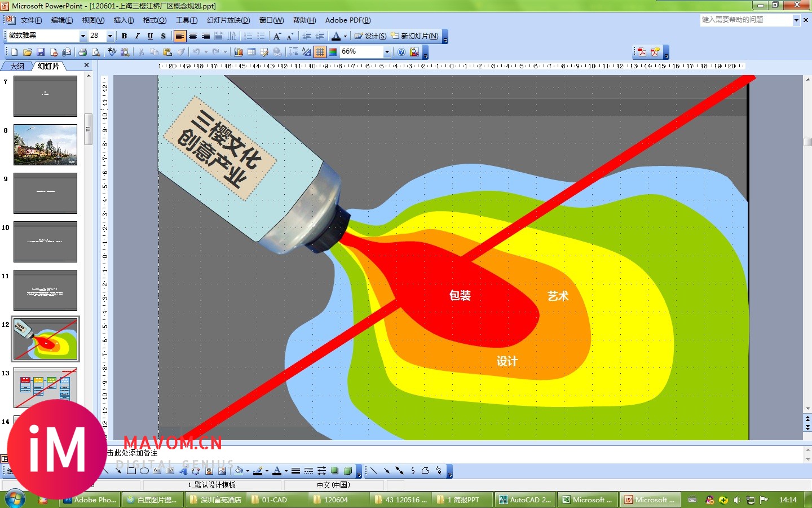The width and height of the screenshot is (812, 508).
Task: Select the freeform shape drawing tool
Action: (425, 471)
